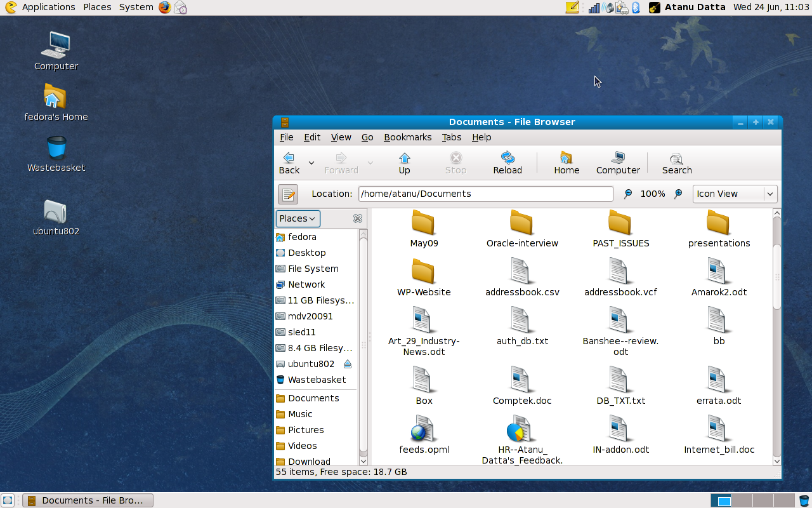
Task: Click the Location path input field
Action: pyautogui.click(x=485, y=194)
